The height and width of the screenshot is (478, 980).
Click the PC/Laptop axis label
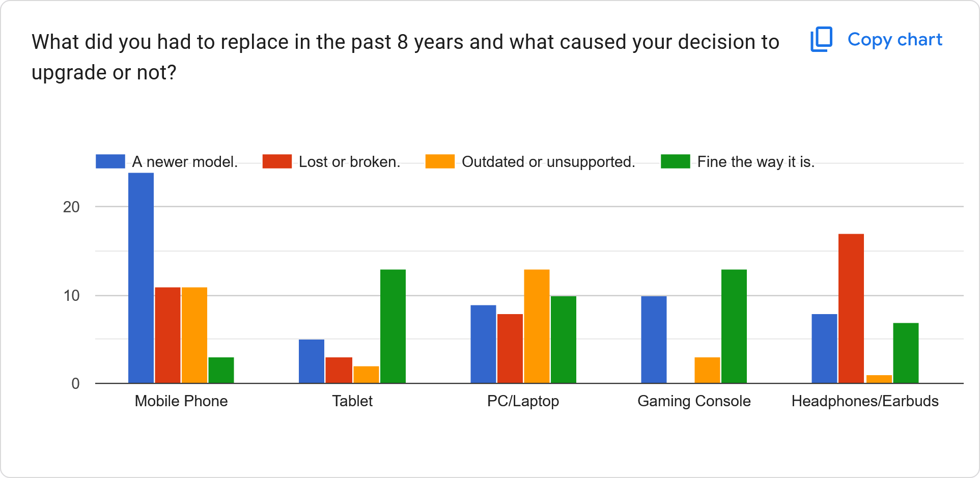[523, 401]
